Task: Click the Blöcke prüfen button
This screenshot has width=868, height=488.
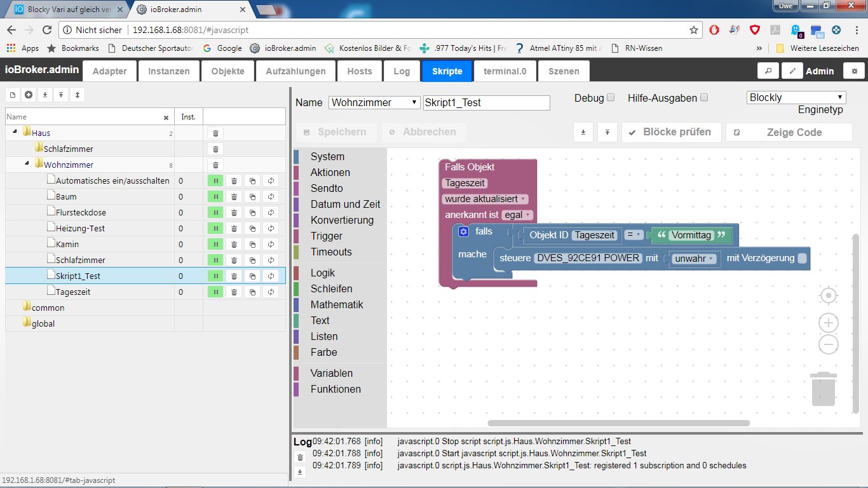Action: pos(671,132)
